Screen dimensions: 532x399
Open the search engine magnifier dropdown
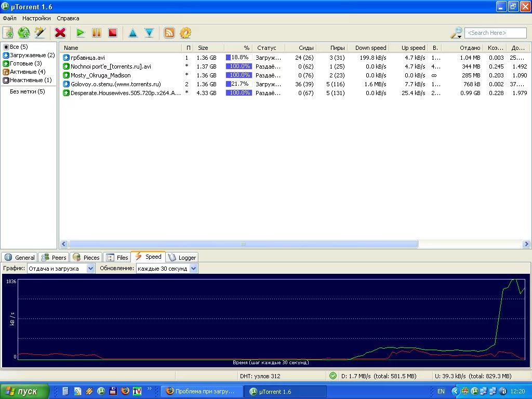[456, 33]
